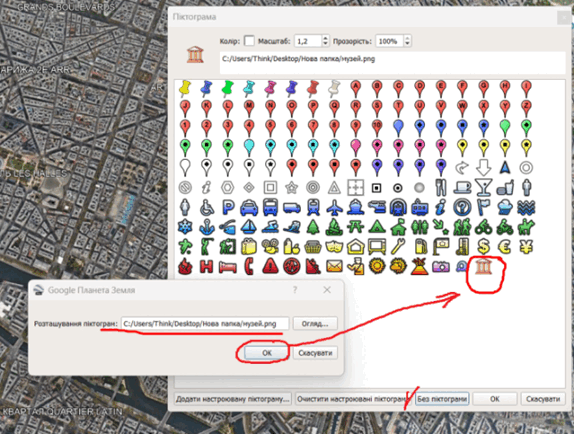Viewport: 574px width, 434px height.
Task: Select the camera icon
Action: tap(441, 266)
